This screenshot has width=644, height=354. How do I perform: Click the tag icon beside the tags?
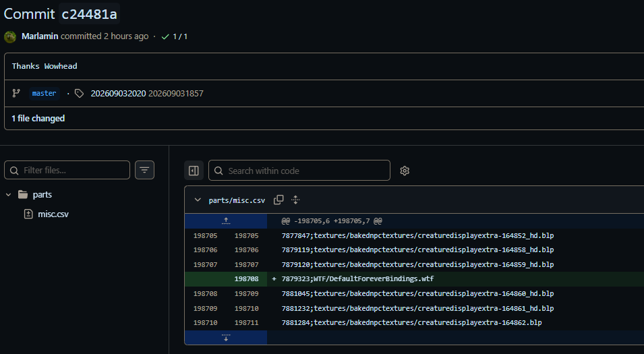pos(80,94)
